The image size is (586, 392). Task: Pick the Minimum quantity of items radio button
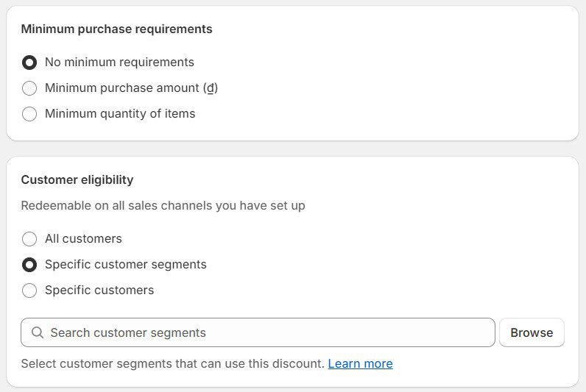pos(29,114)
